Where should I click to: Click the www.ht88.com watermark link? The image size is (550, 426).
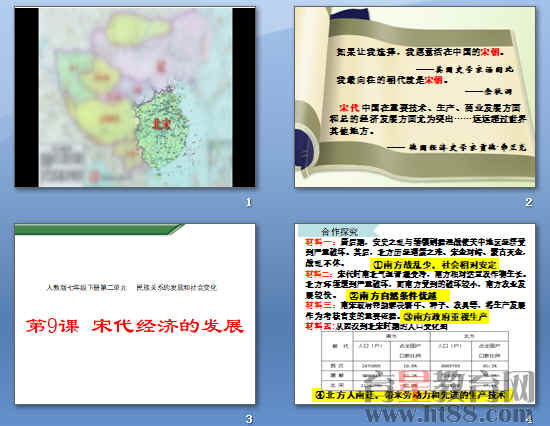click(449, 415)
